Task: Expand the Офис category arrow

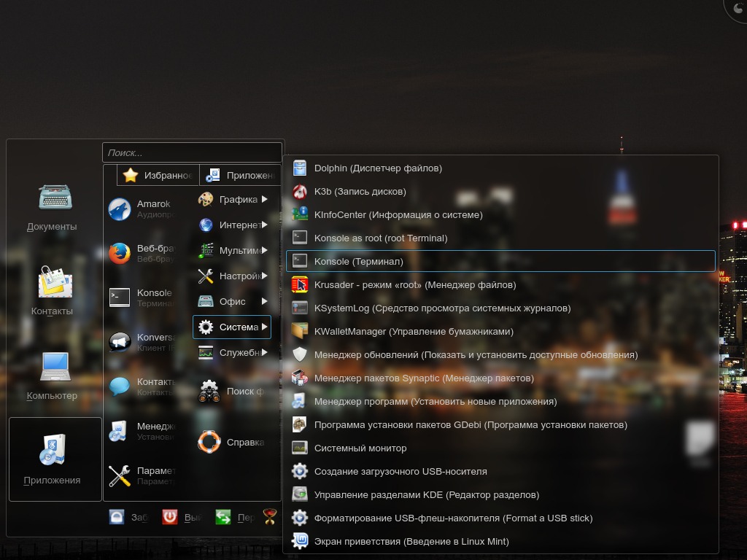Action: [265, 302]
